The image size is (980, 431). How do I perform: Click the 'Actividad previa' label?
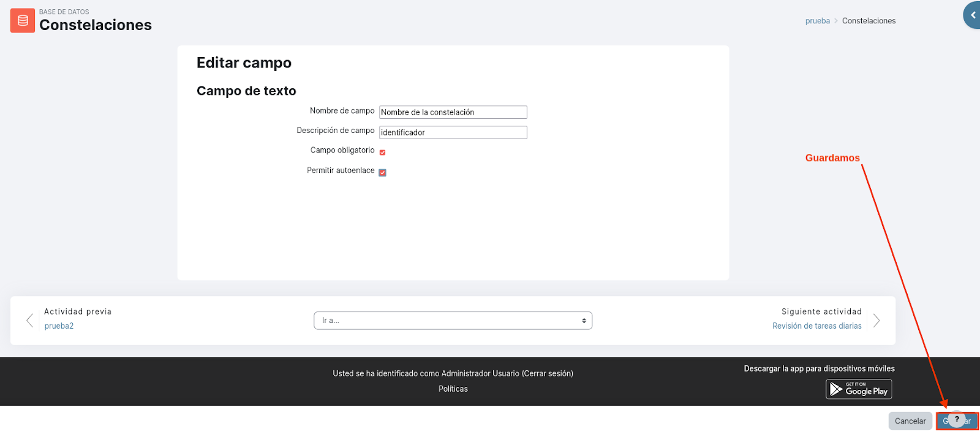78,311
